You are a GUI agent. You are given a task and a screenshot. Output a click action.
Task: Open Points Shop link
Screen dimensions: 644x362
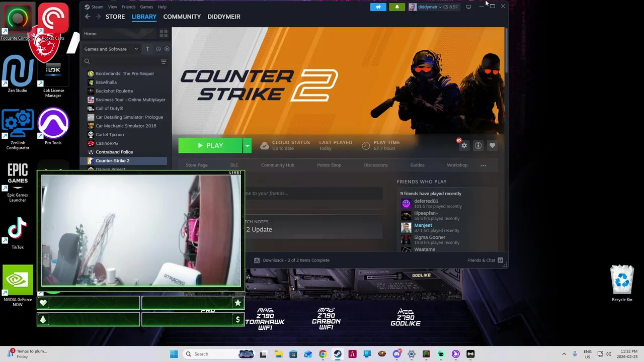(x=329, y=165)
